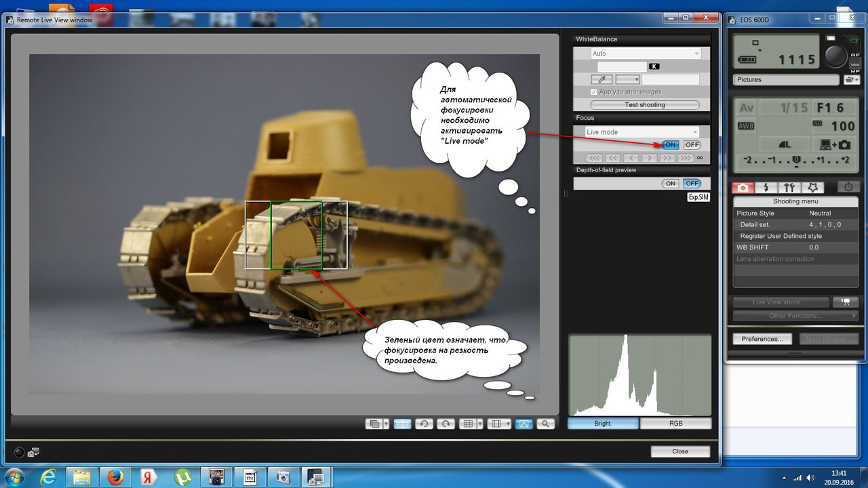Select the white balance eyedropper tool
The width and height of the screenshot is (868, 488).
coord(601,79)
